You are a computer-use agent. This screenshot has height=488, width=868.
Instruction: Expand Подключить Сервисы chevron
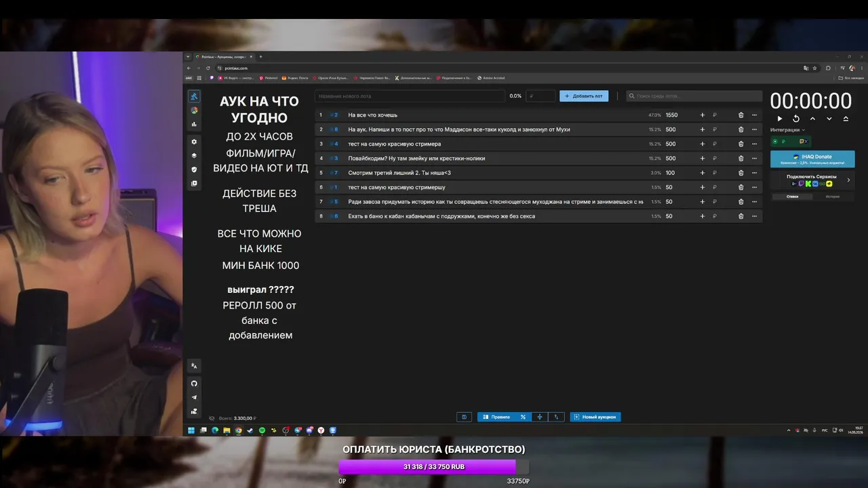coord(848,180)
